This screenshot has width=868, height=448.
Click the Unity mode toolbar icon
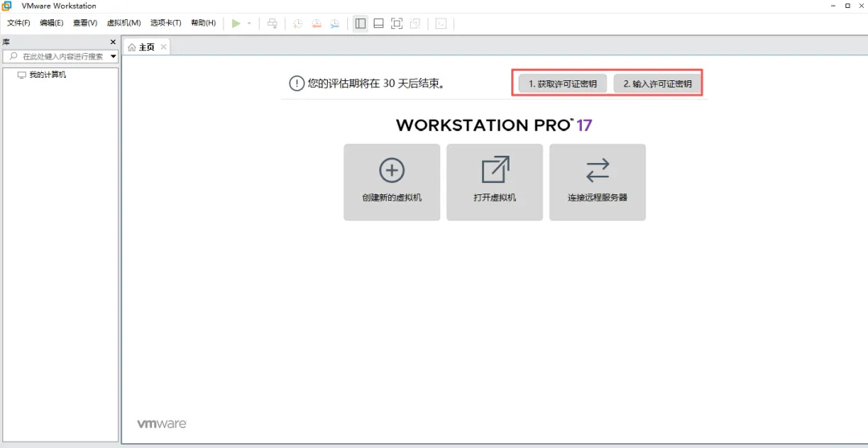(415, 23)
